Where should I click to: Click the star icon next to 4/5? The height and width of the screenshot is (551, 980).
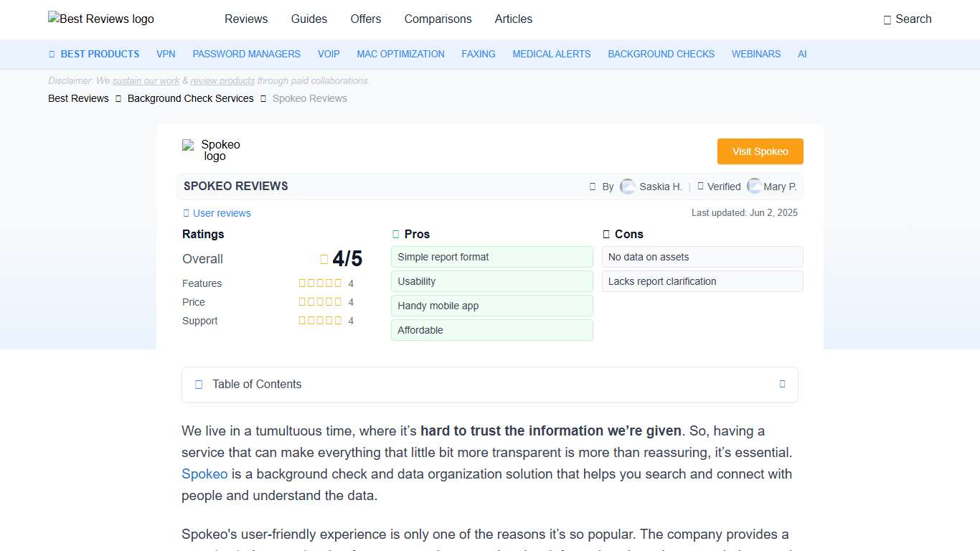tap(323, 258)
